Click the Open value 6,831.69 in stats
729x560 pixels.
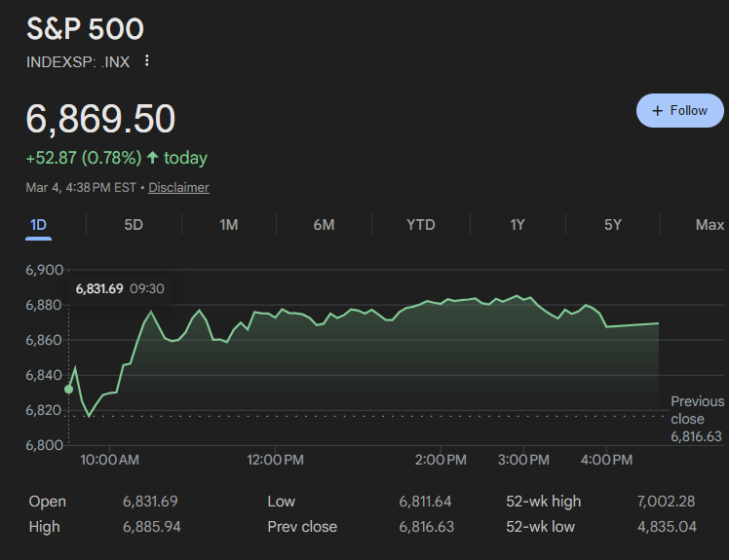(x=150, y=502)
